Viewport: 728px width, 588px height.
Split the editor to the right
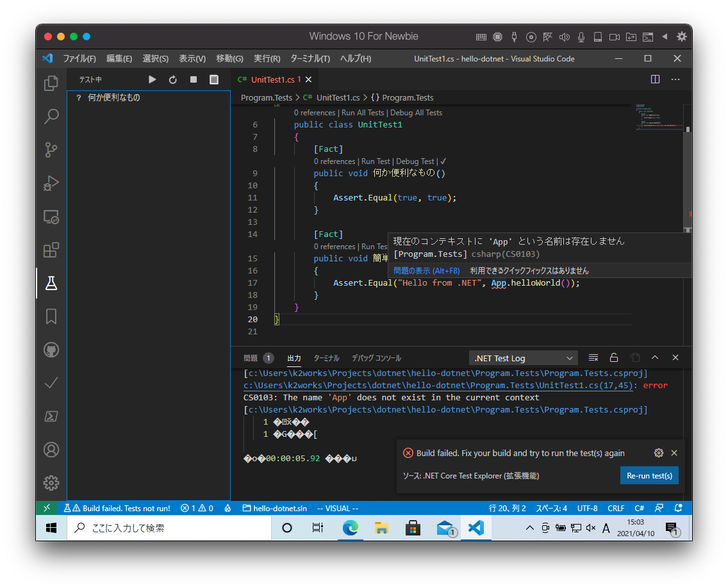pyautogui.click(x=655, y=79)
